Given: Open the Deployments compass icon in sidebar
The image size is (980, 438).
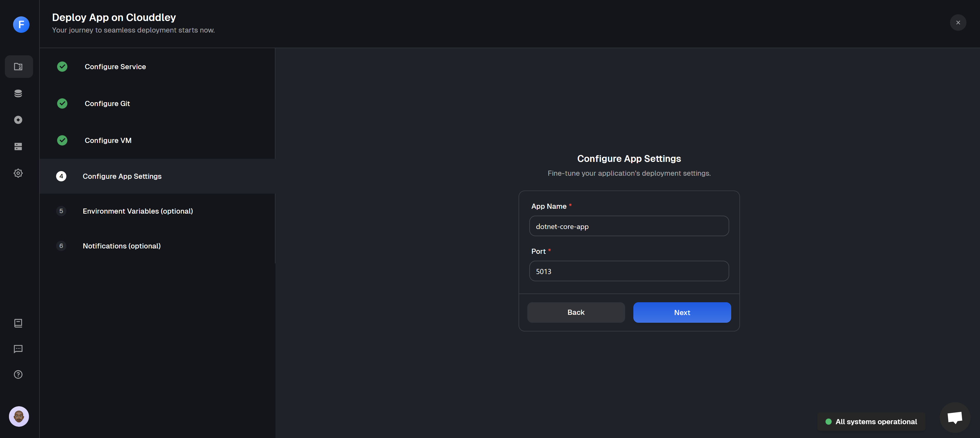Looking at the screenshot, I should [x=18, y=120].
